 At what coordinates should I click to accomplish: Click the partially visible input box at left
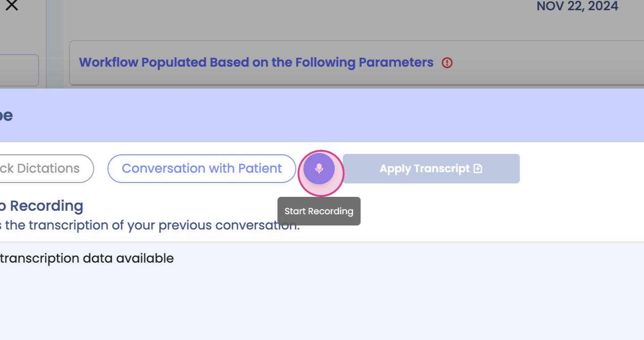(18, 70)
